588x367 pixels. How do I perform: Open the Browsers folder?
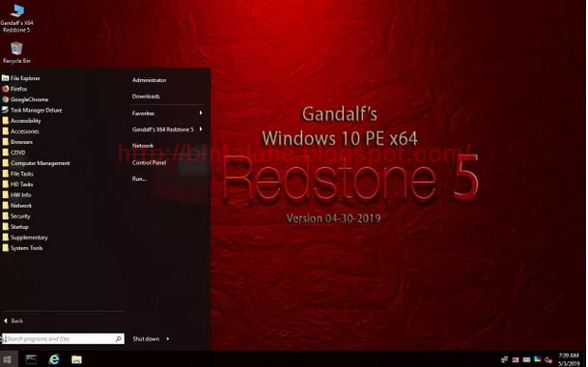point(17,142)
